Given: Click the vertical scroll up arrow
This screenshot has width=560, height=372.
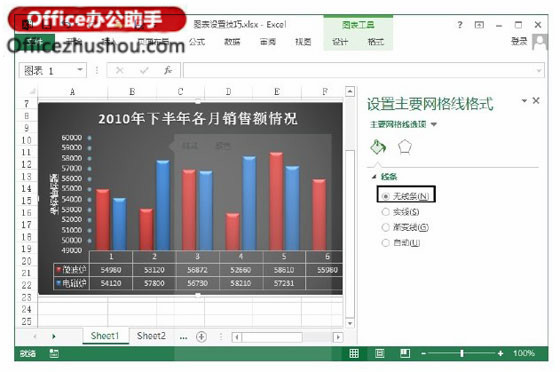Looking at the screenshot, I should (x=350, y=91).
